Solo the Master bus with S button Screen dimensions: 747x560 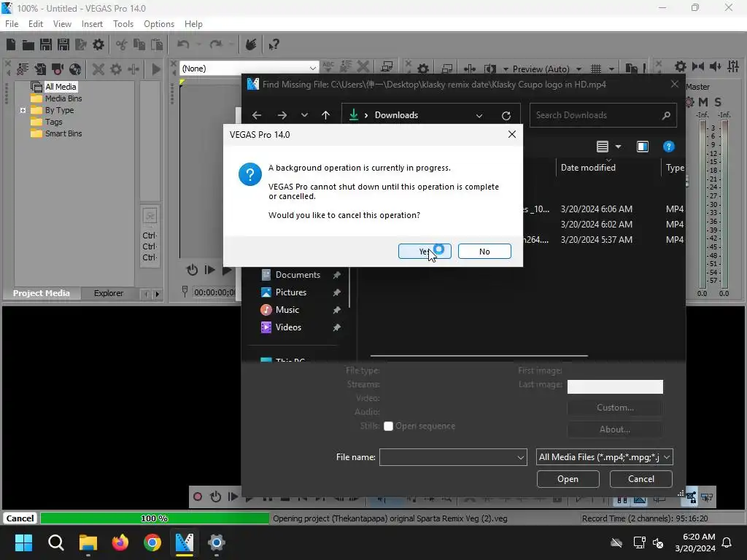click(x=718, y=102)
